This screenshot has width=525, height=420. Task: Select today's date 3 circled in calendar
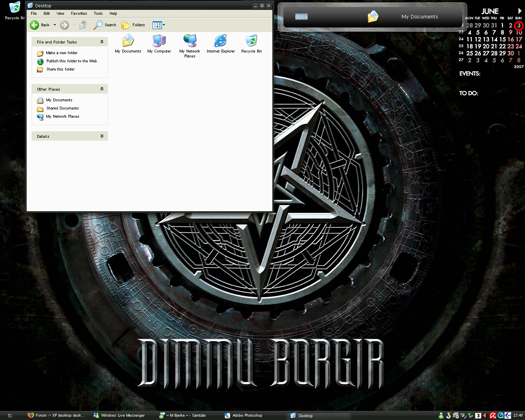tap(519, 25)
